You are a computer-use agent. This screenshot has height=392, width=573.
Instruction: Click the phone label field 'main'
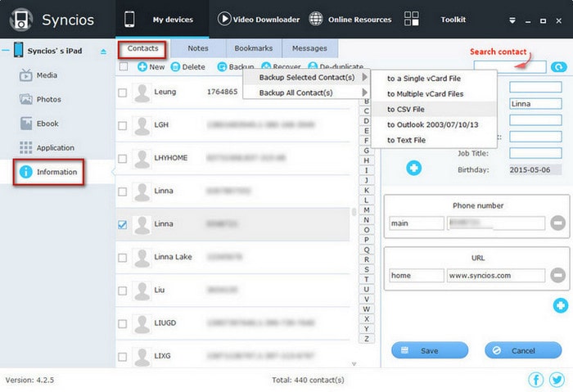[417, 223]
